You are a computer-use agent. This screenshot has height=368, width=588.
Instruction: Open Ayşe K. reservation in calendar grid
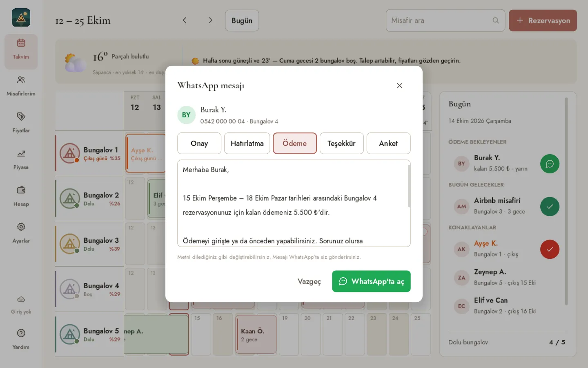(146, 153)
